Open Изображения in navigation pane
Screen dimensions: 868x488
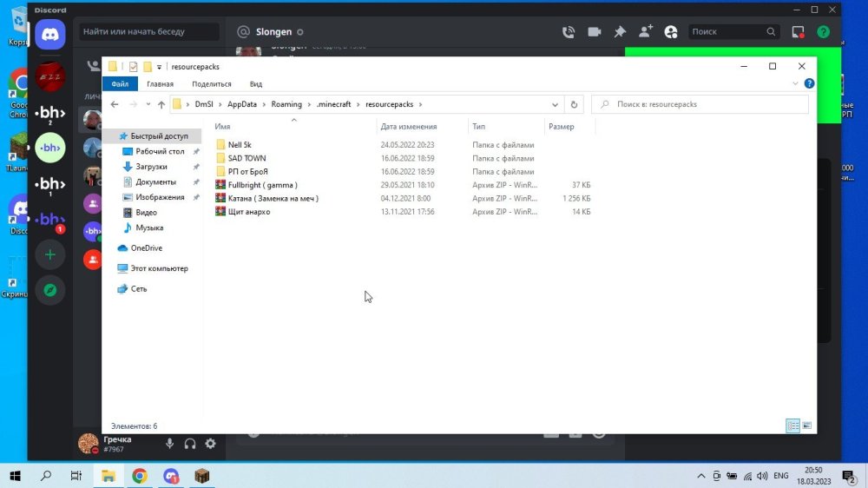click(x=160, y=197)
